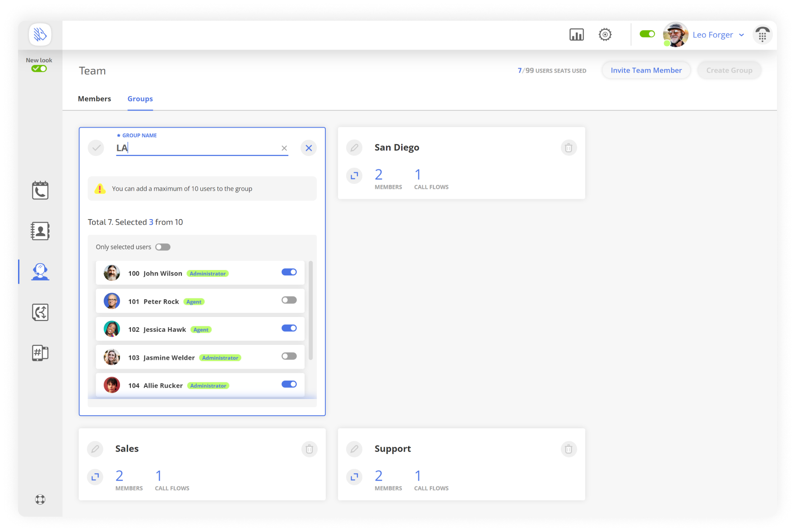Open the analytics bar chart icon
Image resolution: width=795 pixels, height=532 pixels.
coord(577,34)
